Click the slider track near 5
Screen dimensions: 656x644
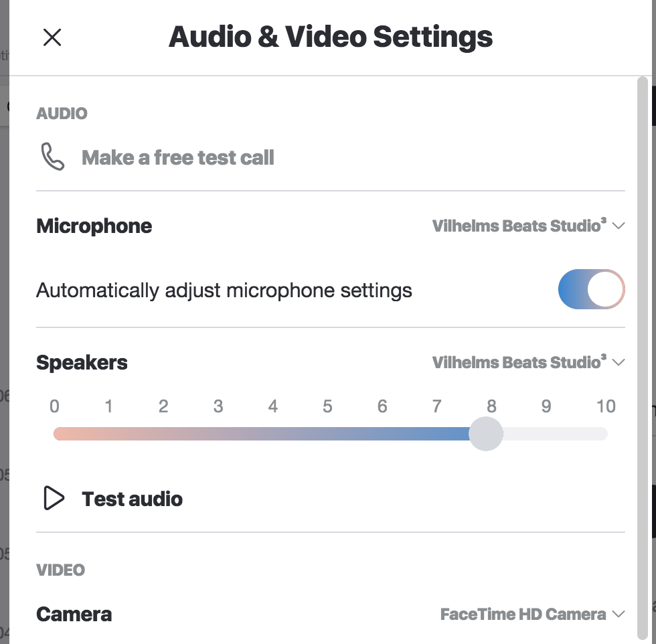[327, 434]
